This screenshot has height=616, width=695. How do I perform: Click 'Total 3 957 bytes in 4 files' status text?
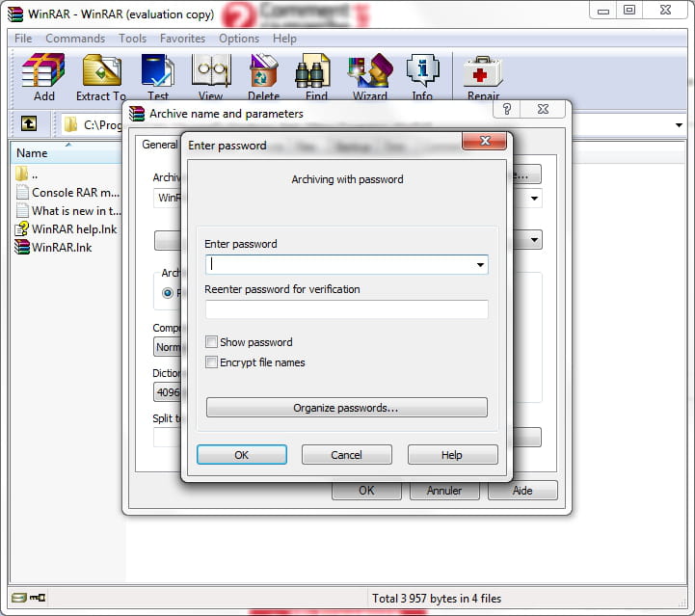pyautogui.click(x=437, y=599)
